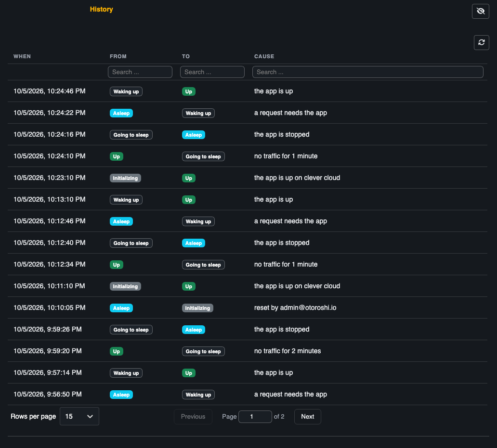
Task: Select the 'no traffic for 2 minutes' cause
Action: 288,351
